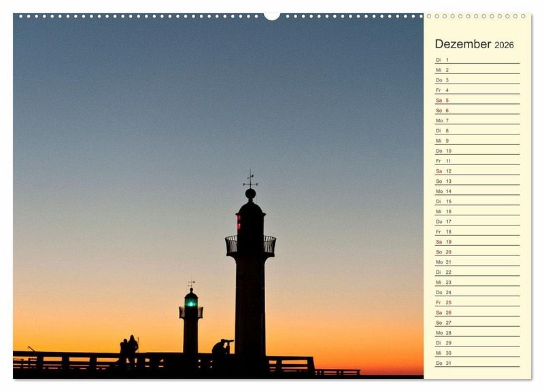The image size is (544, 392).
Task: Click the green light of small lighthouse
Action: 191,302
